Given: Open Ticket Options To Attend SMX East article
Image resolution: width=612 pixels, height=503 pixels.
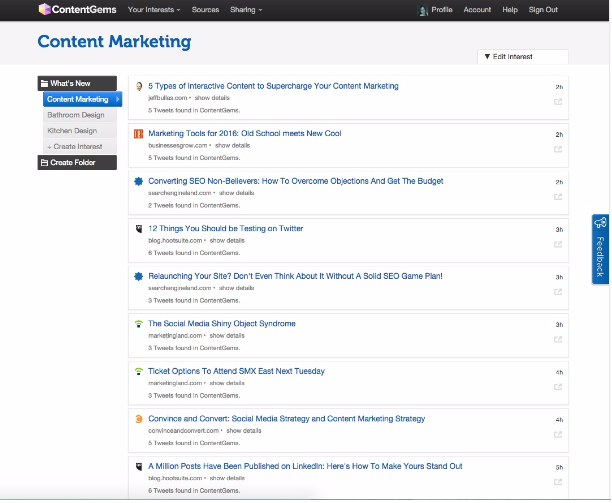Looking at the screenshot, I should click(x=236, y=371).
